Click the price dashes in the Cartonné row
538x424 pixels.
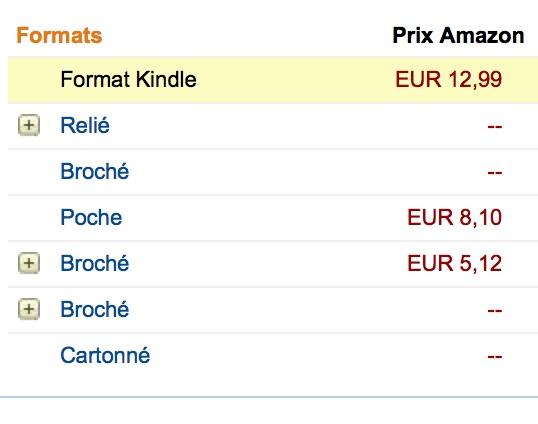[x=495, y=356]
